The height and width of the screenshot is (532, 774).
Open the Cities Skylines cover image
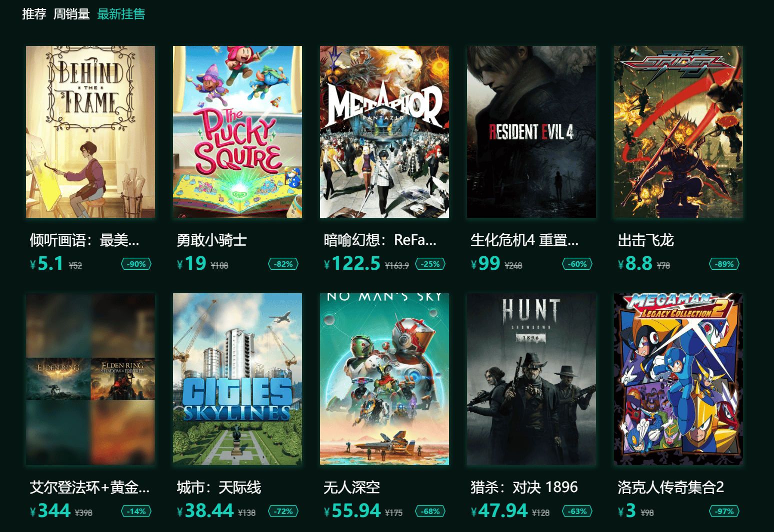237,379
